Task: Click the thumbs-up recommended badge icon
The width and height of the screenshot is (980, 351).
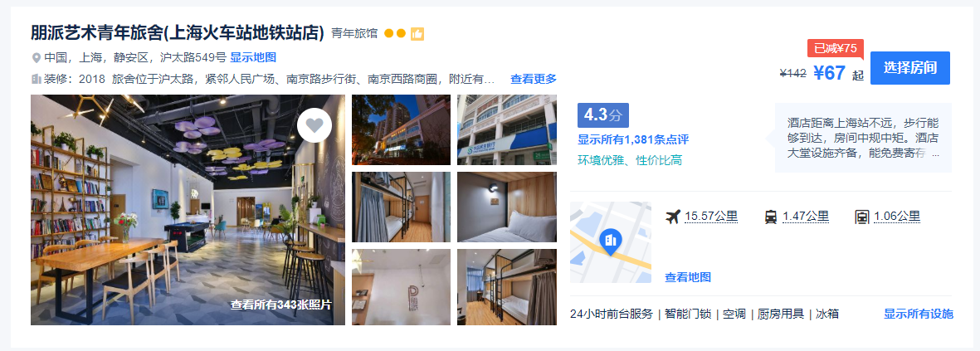Action: pos(417,34)
